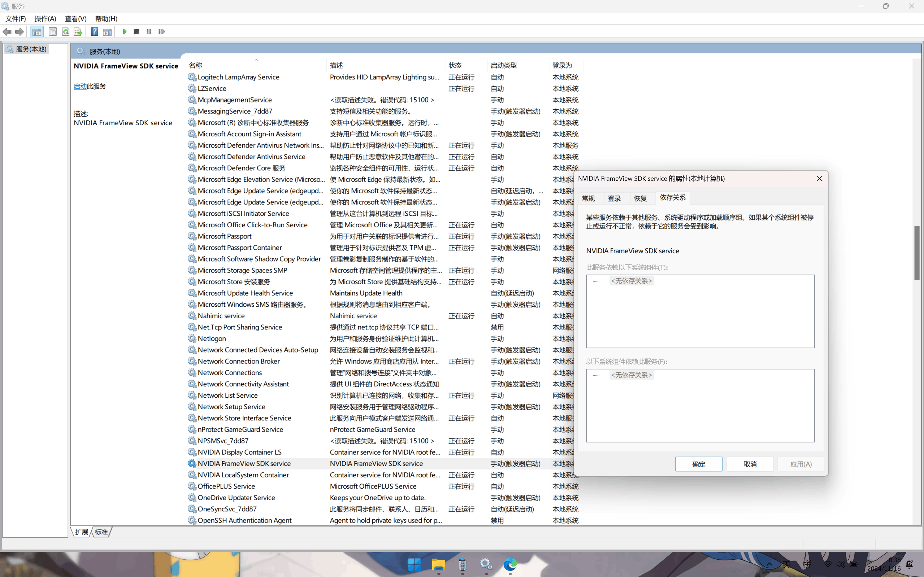The width and height of the screenshot is (924, 577).
Task: Switch to the 恢复 tab in properties dialog
Action: 640,198
